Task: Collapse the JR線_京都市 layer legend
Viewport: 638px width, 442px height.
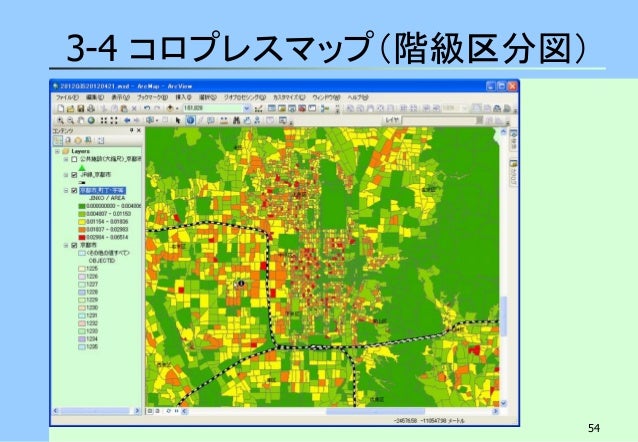Action: click(x=66, y=175)
